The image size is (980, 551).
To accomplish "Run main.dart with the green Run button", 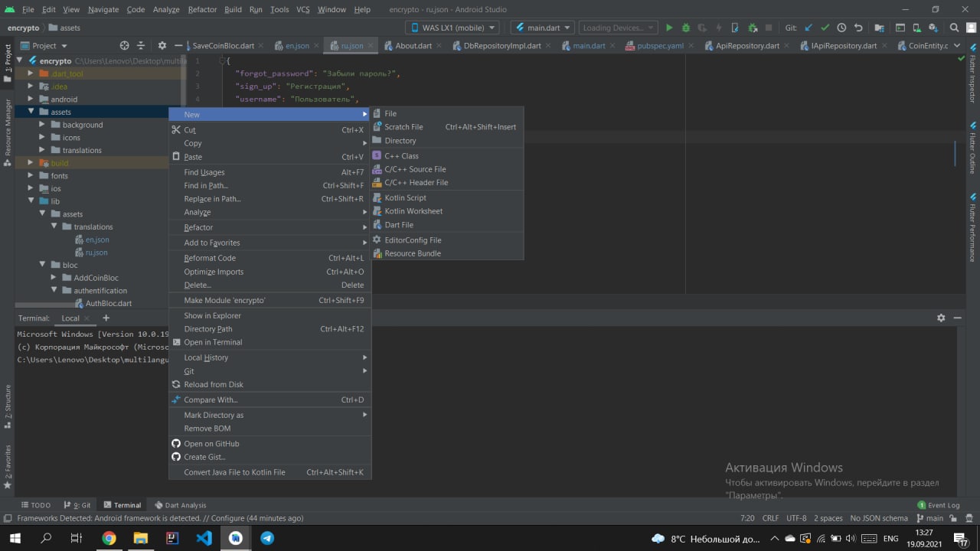I will [669, 28].
